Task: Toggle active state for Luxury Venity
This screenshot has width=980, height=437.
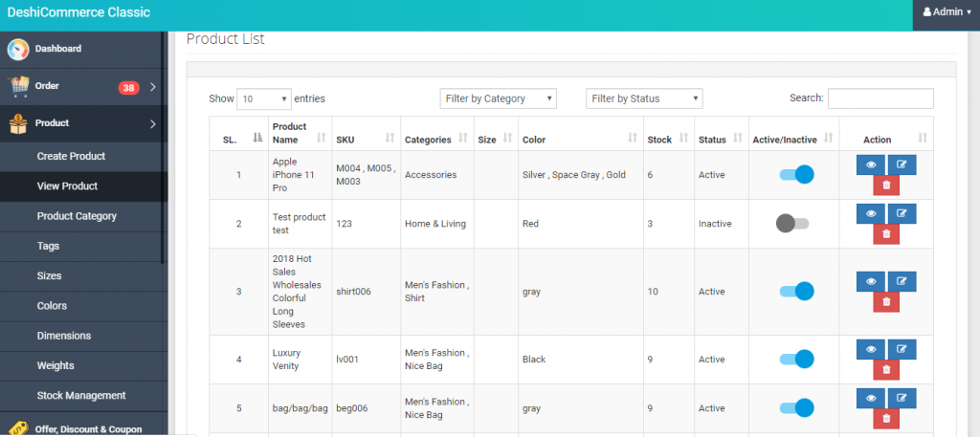Action: pyautogui.click(x=796, y=359)
